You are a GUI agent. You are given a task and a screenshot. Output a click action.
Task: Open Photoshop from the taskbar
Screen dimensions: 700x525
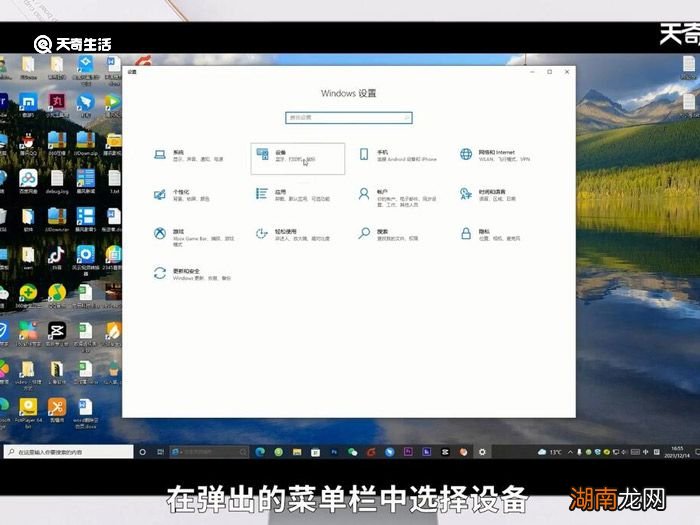(334, 452)
